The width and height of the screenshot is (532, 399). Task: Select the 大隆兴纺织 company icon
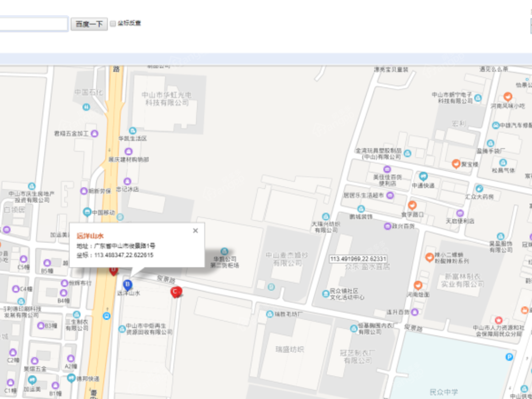[326, 217]
